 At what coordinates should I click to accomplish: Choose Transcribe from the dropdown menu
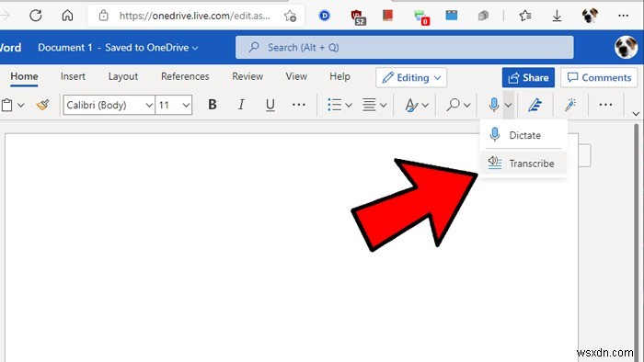point(523,164)
